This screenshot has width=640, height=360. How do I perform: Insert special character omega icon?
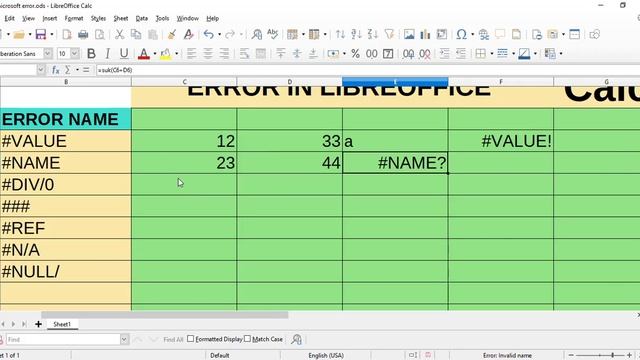click(461, 34)
